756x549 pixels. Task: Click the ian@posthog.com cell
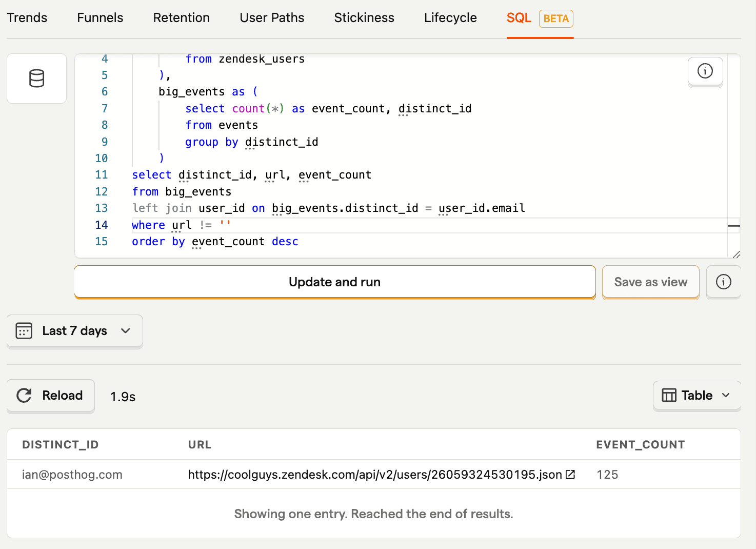pyautogui.click(x=72, y=475)
